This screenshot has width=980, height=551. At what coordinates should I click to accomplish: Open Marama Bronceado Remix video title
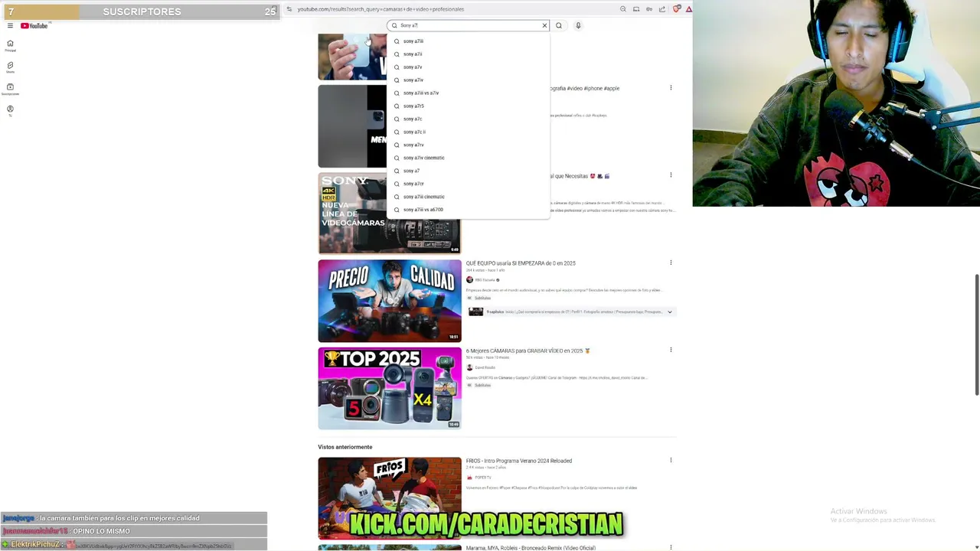click(x=531, y=548)
